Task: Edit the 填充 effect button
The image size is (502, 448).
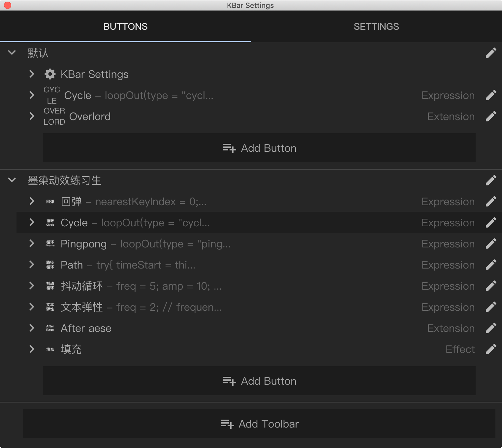Action: pyautogui.click(x=491, y=349)
